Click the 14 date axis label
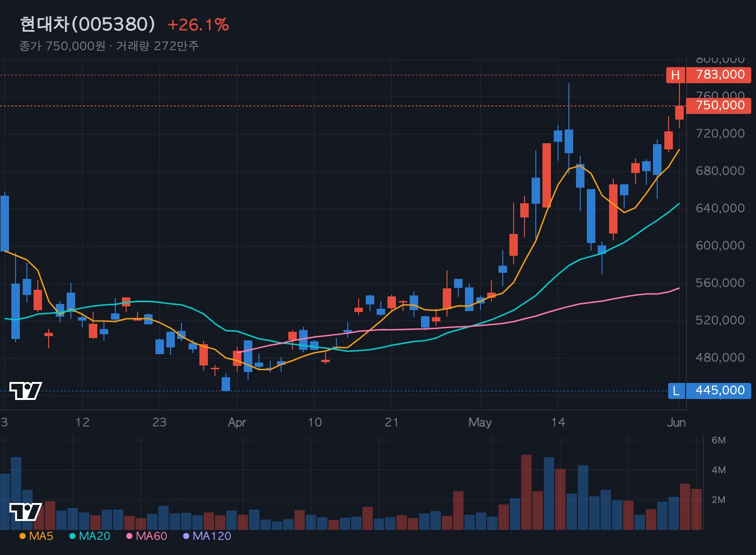The height and width of the screenshot is (555, 756). point(558,422)
